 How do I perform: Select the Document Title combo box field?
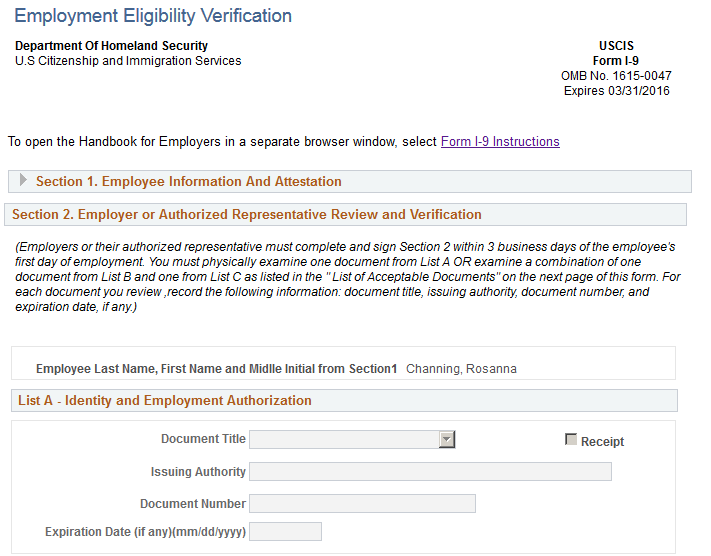click(x=352, y=439)
